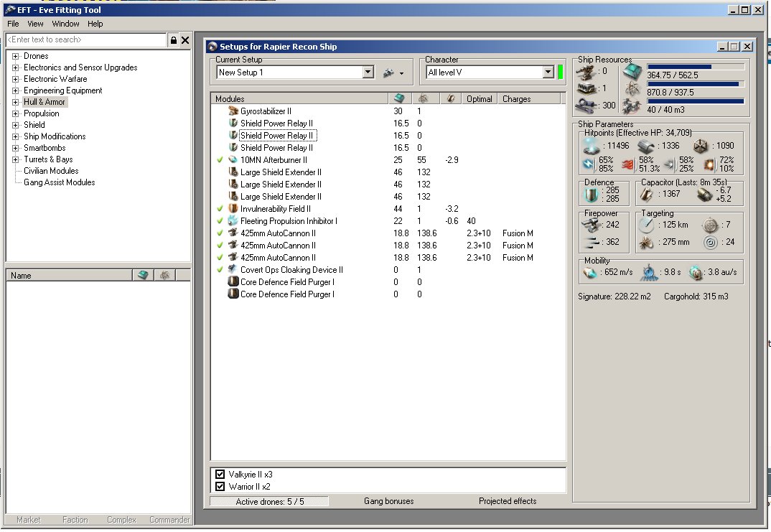Click the powergrid resource icon
Viewport: 771px width, 532px height.
(632, 89)
